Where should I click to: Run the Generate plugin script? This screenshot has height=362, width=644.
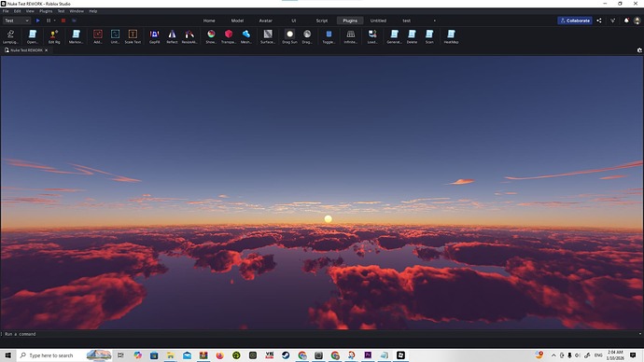pyautogui.click(x=394, y=36)
